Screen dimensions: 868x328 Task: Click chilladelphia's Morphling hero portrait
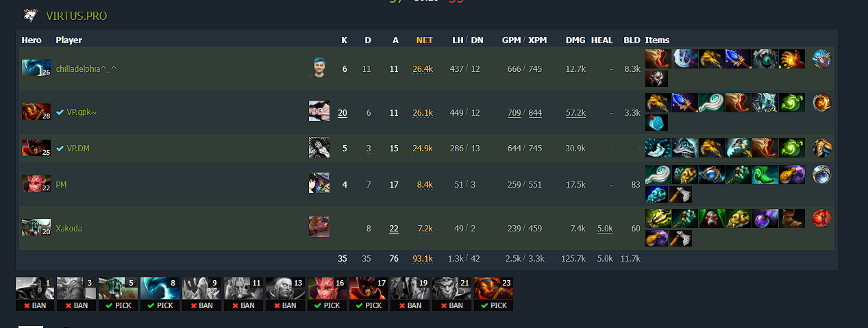coord(36,68)
